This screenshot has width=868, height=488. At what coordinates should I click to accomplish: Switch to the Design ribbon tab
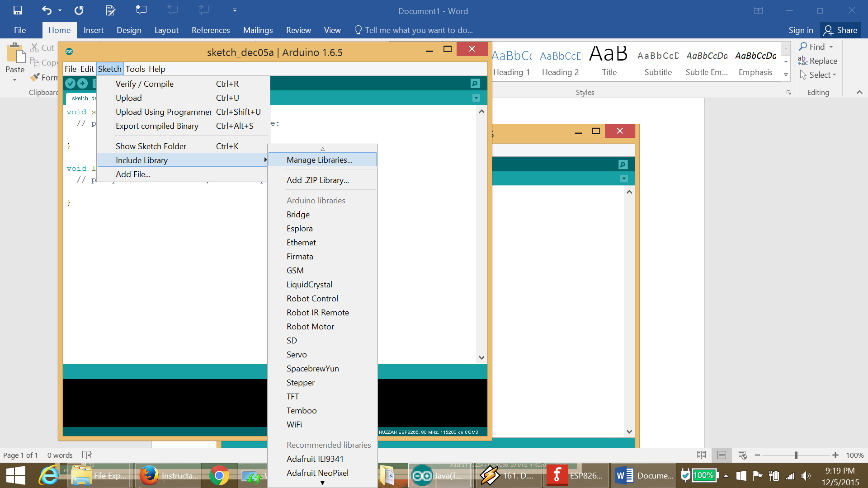pos(129,30)
